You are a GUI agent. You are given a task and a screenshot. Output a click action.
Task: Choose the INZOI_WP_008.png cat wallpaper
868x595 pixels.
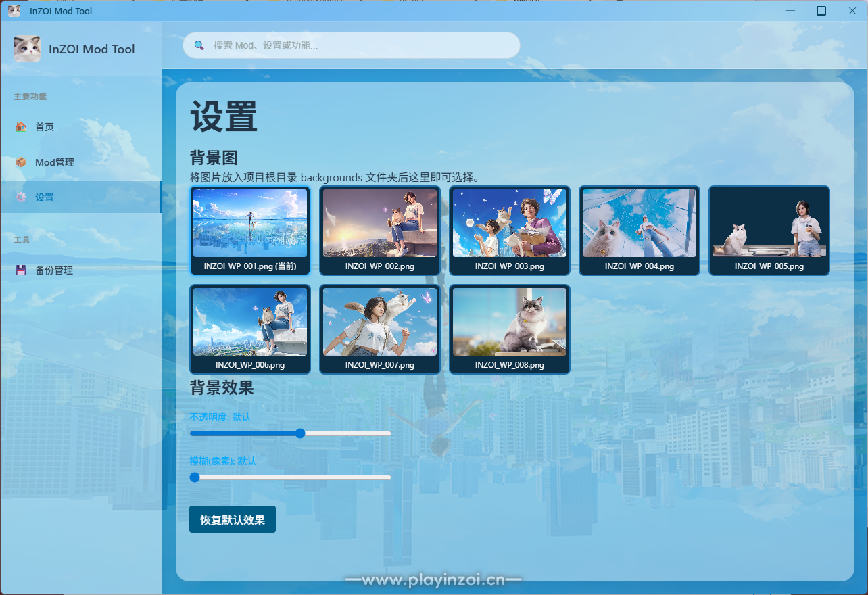(510, 329)
